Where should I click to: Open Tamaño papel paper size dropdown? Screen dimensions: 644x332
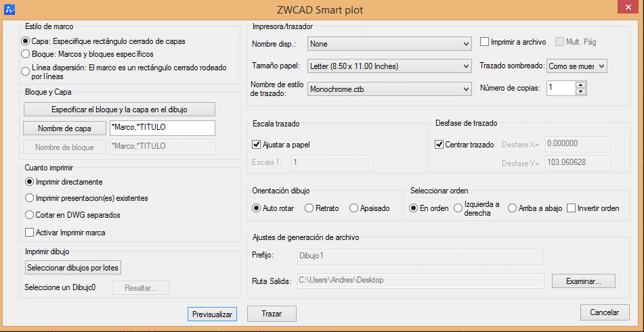[389, 66]
